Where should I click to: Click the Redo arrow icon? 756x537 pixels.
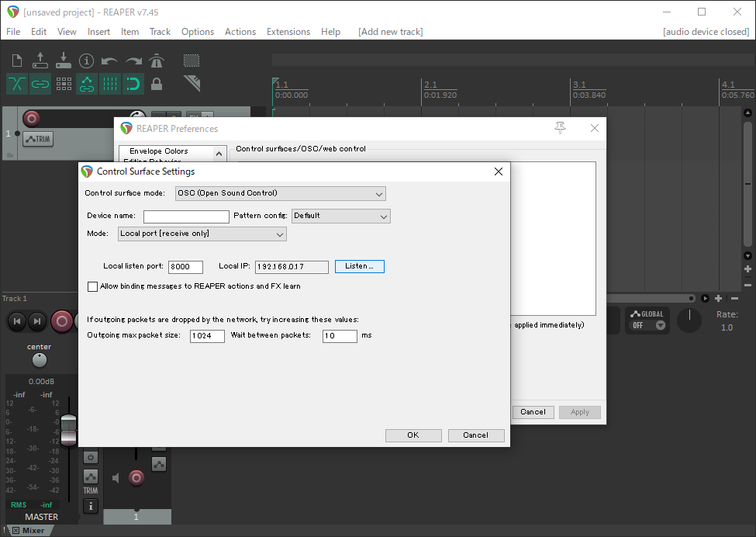[x=133, y=61]
